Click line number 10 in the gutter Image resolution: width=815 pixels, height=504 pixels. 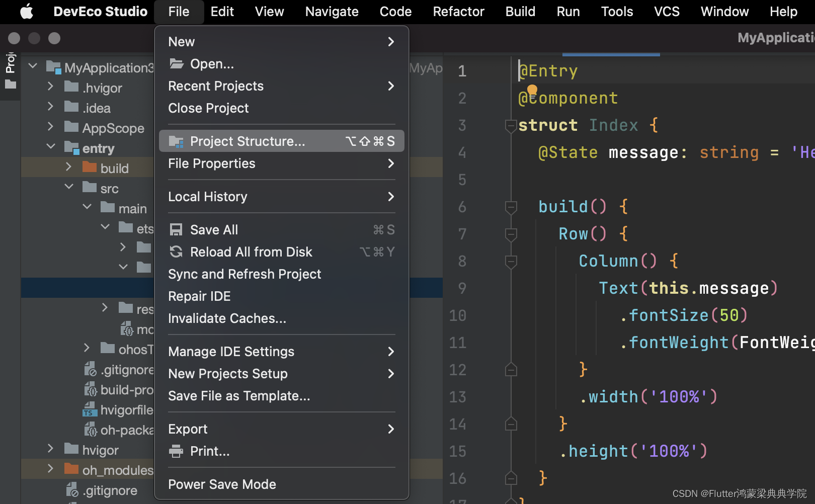tap(458, 316)
